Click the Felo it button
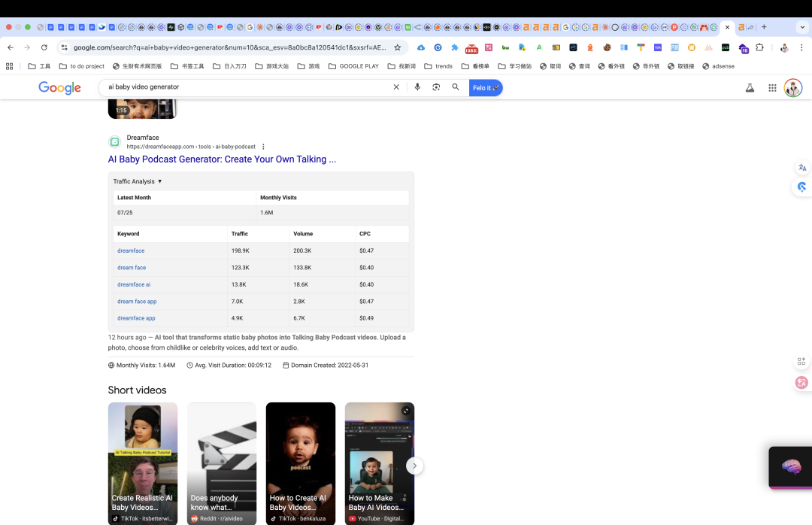Screen dimensions: 812x525 pos(485,87)
